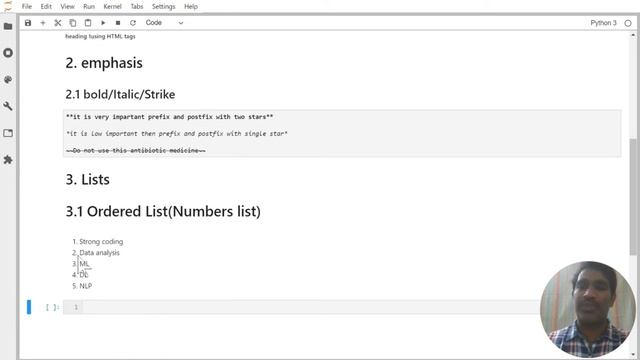Click the scrollbar up arrow

coord(633,36)
